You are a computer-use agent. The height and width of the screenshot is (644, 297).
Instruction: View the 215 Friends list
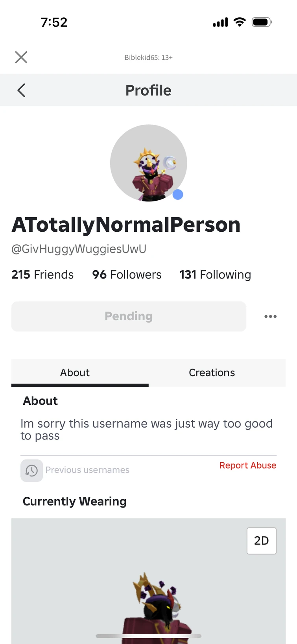point(42,274)
